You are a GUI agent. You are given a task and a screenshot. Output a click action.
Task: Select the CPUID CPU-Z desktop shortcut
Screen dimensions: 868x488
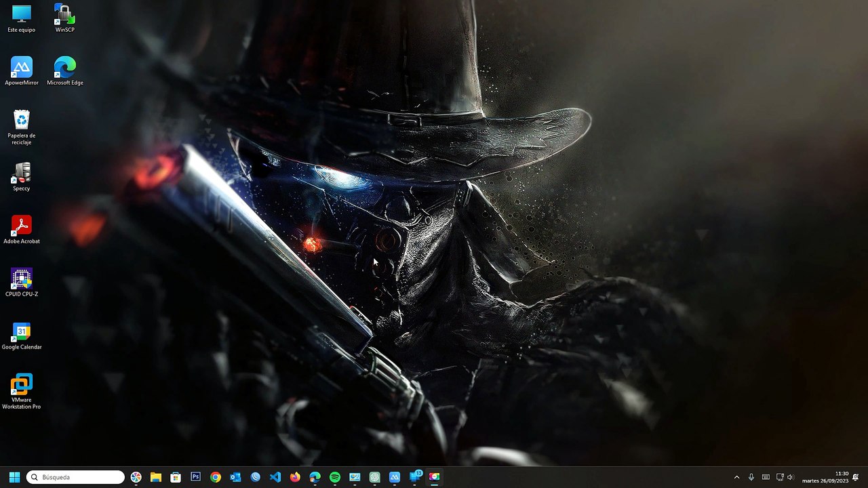coord(22,283)
